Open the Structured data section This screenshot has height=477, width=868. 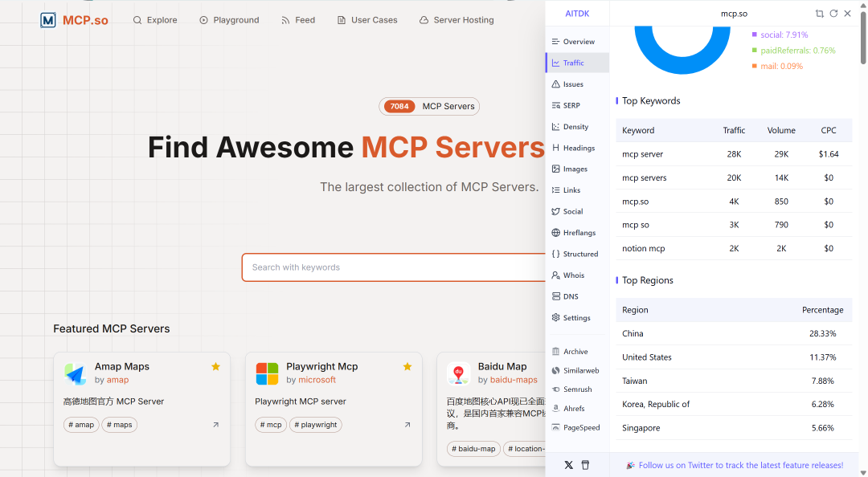(577, 254)
